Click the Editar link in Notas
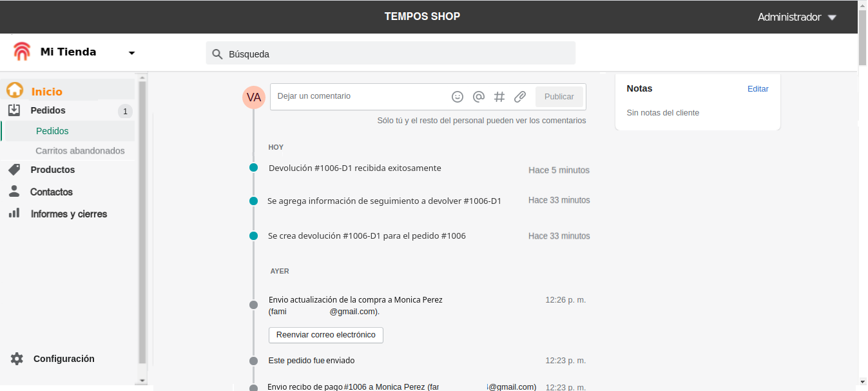This screenshot has width=868, height=391. (758, 89)
